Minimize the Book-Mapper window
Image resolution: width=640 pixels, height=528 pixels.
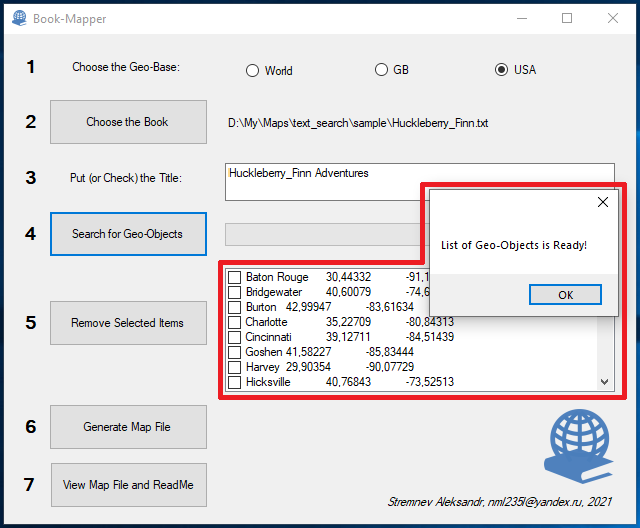522,18
